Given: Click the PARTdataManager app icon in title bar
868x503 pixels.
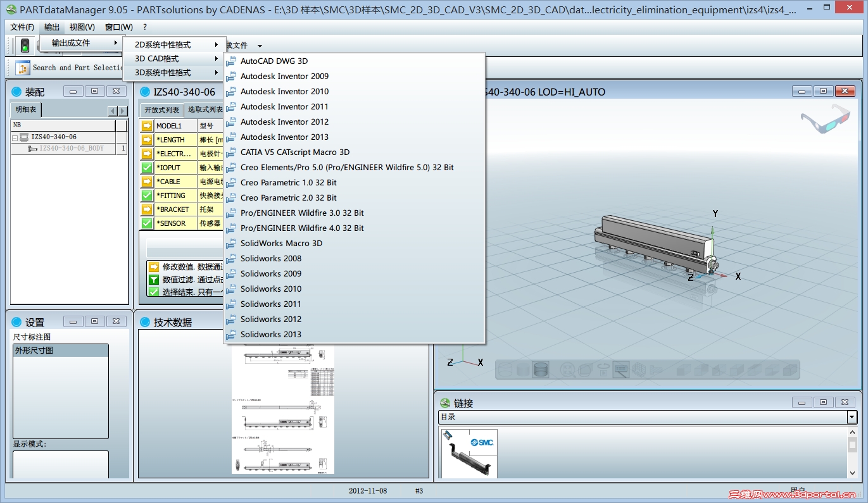Looking at the screenshot, I should click(11, 9).
